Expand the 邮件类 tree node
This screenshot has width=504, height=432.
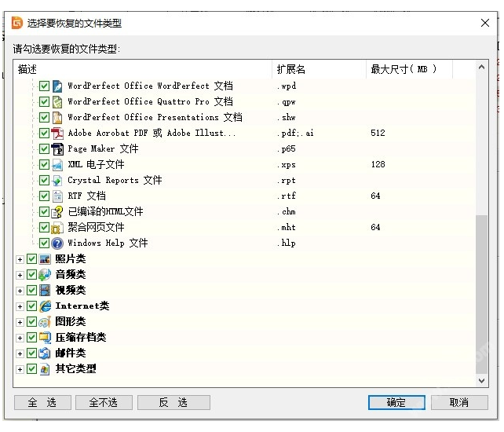pos(20,353)
